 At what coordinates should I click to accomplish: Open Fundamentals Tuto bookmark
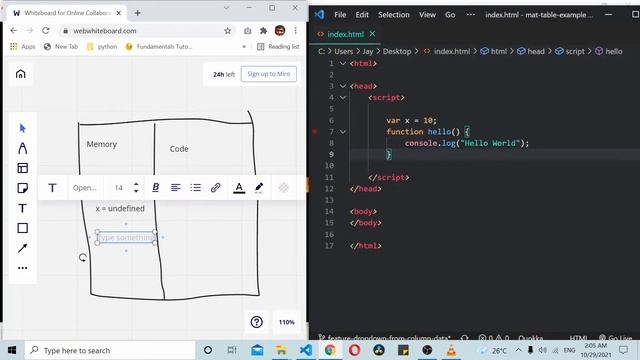click(x=158, y=47)
